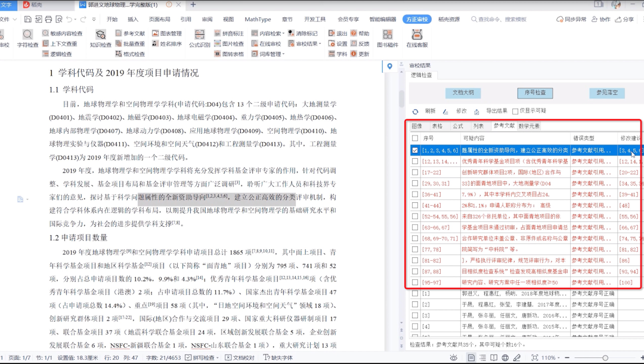This screenshot has height=364, width=644.
Task: Click 图转表格 image to table
Action: click(x=229, y=54)
